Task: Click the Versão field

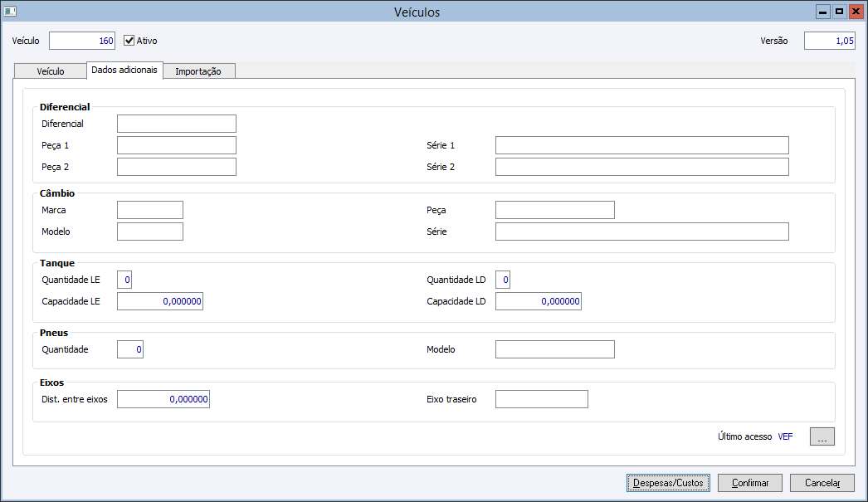Action: point(829,41)
